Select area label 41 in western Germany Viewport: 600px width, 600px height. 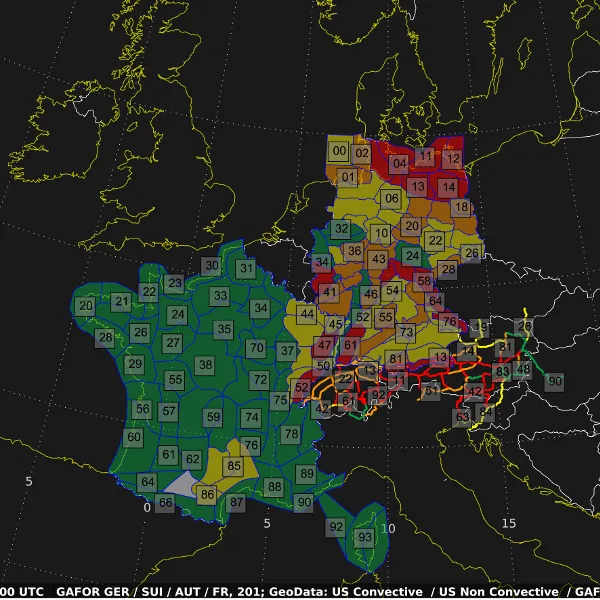tap(329, 293)
